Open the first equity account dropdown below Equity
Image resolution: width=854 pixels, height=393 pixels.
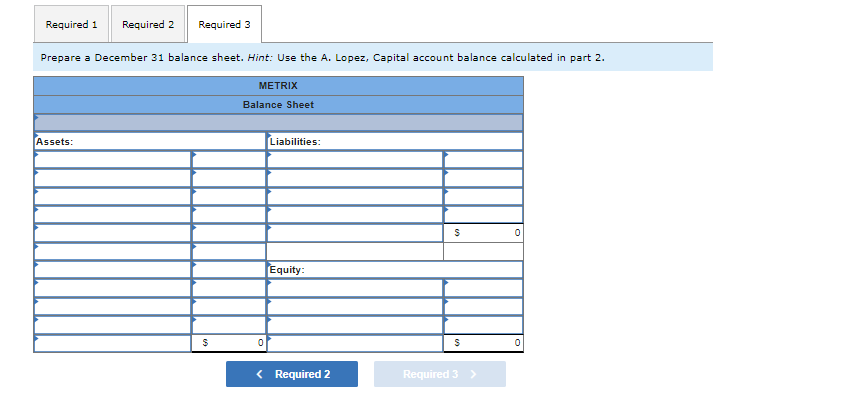tap(355, 288)
